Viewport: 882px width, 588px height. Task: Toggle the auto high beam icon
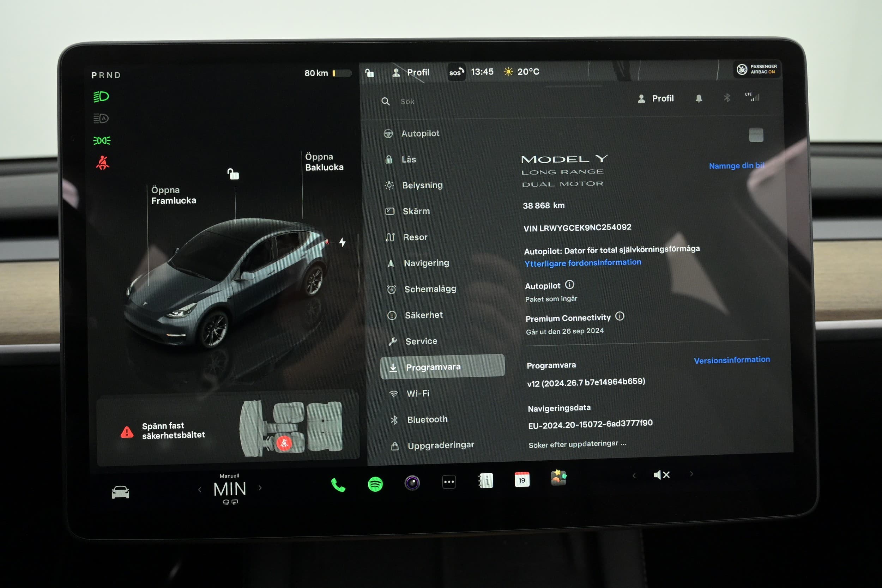[101, 119]
